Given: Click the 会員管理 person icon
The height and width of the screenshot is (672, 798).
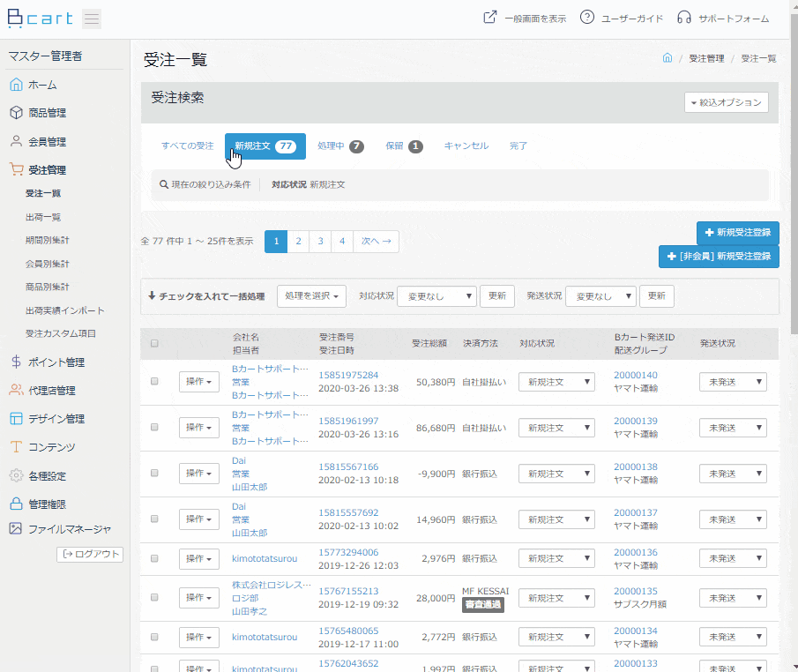Looking at the screenshot, I should [x=16, y=141].
